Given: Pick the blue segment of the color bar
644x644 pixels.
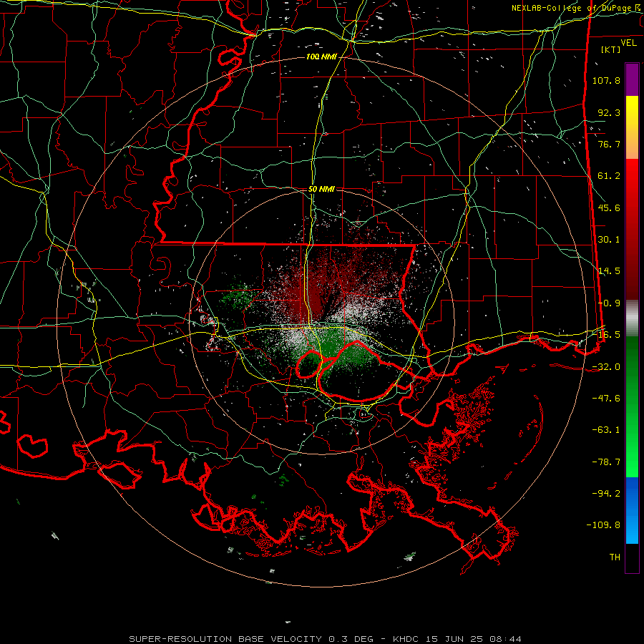Looking at the screenshot, I should (632, 510).
